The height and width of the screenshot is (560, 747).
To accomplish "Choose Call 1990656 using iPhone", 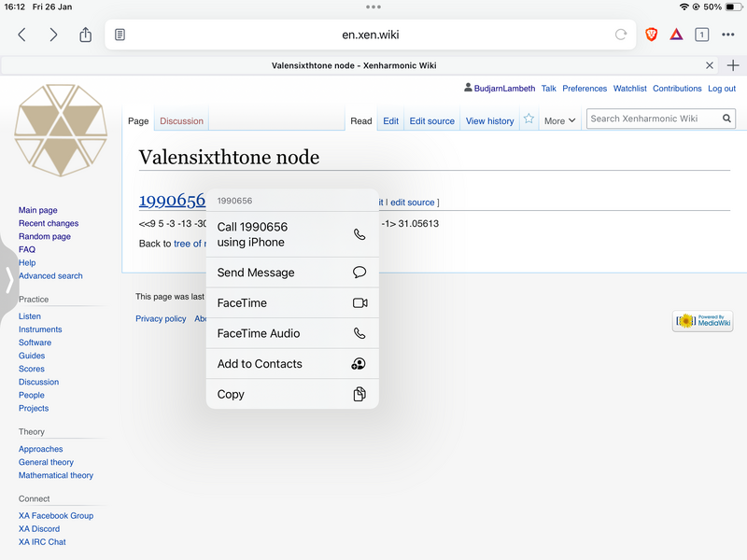I will [x=292, y=234].
